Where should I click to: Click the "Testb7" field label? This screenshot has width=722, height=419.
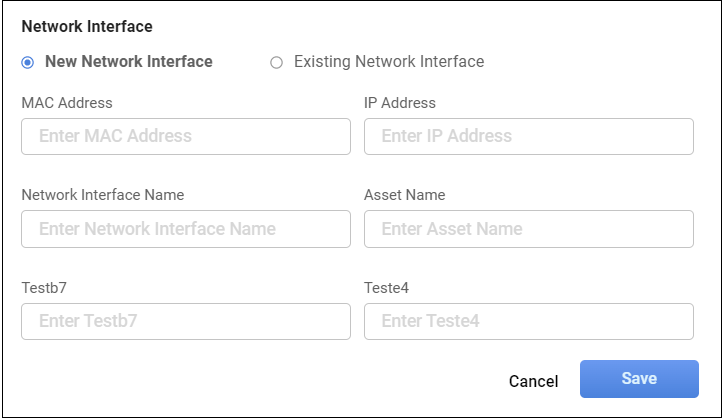(x=44, y=288)
